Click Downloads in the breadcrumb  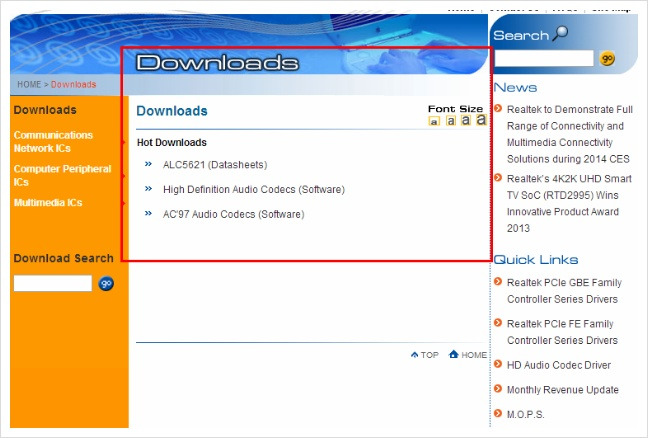[x=74, y=84]
